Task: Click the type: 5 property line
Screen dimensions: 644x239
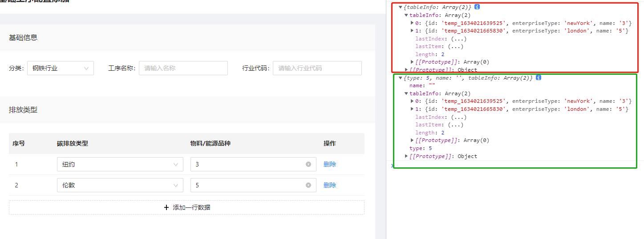Action: pyautogui.click(x=421, y=148)
